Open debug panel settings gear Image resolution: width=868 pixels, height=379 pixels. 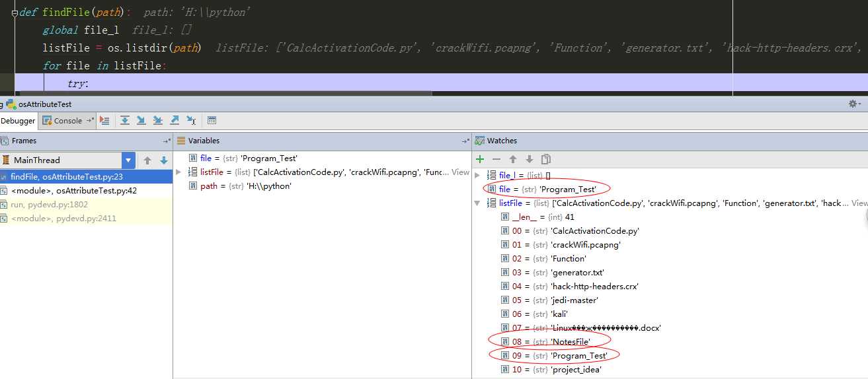click(854, 104)
